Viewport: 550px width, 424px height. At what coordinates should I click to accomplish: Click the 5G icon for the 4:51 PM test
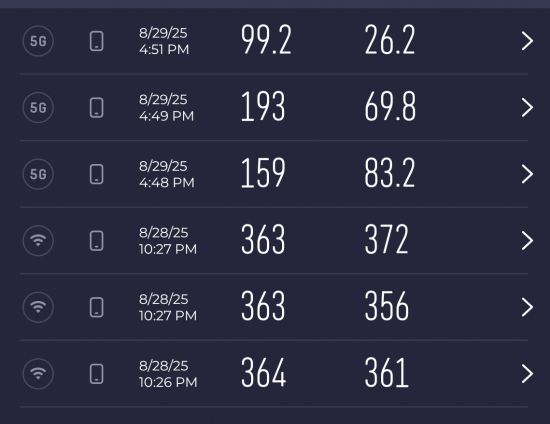point(38,41)
